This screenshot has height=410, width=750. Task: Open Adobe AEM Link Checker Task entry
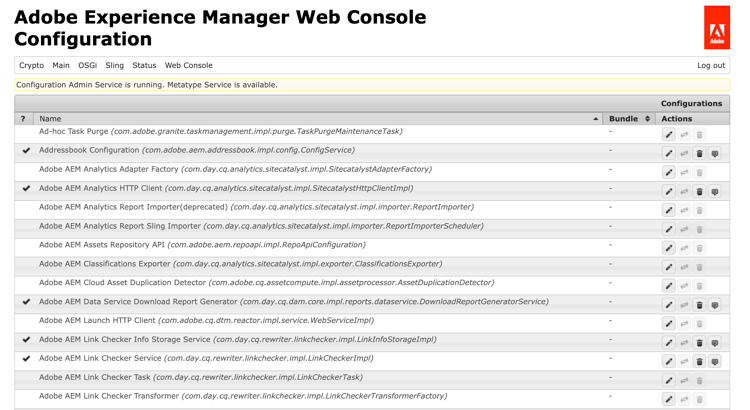[x=201, y=377]
